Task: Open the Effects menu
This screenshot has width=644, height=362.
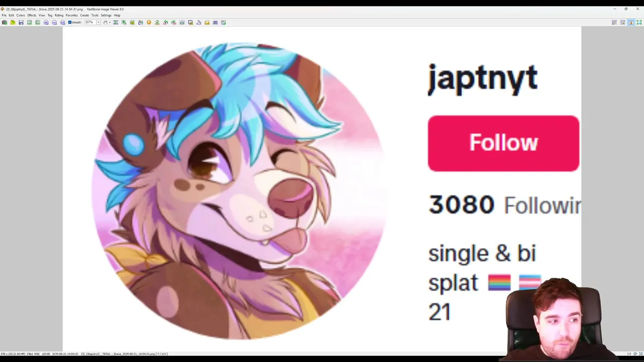Action: point(32,15)
